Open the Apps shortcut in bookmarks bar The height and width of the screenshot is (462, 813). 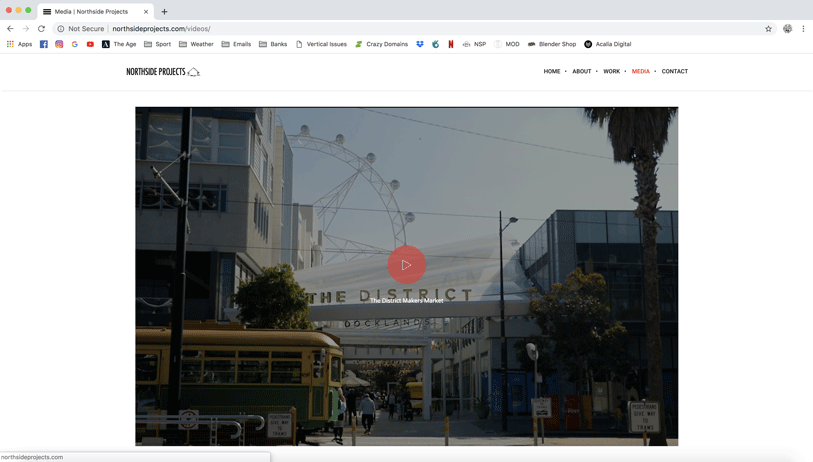19,44
